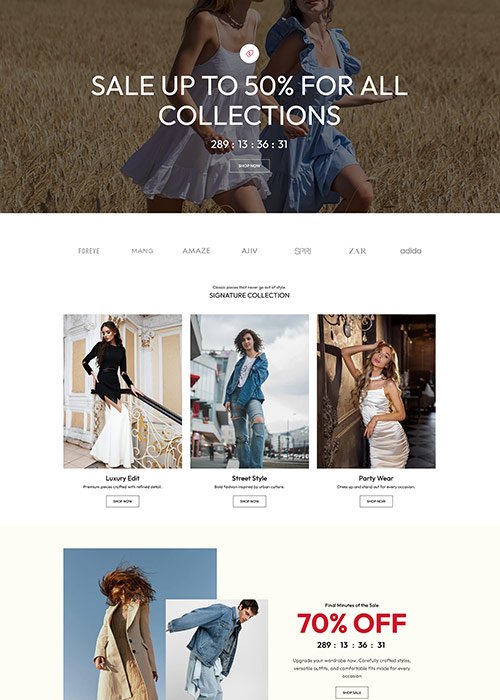Open the Party Wear collection image
Viewport: 500px width, 700px height.
[x=376, y=391]
